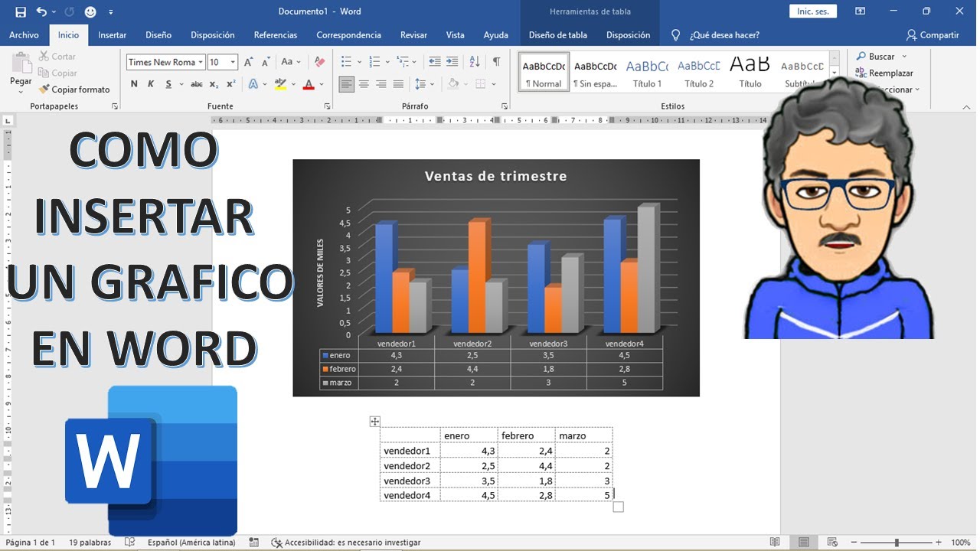Toggle show paragraph marks ¶
Image resolution: width=980 pixels, height=551 pixels.
[496, 62]
